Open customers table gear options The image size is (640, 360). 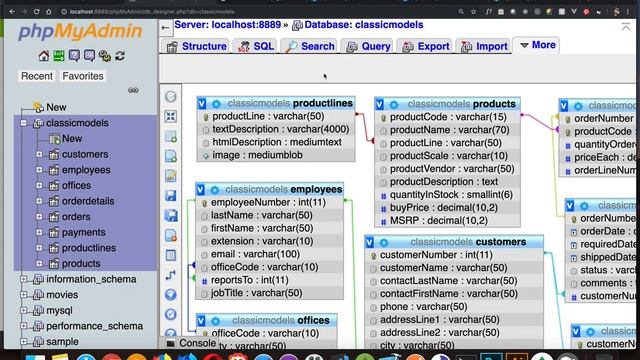pyautogui.click(x=384, y=242)
